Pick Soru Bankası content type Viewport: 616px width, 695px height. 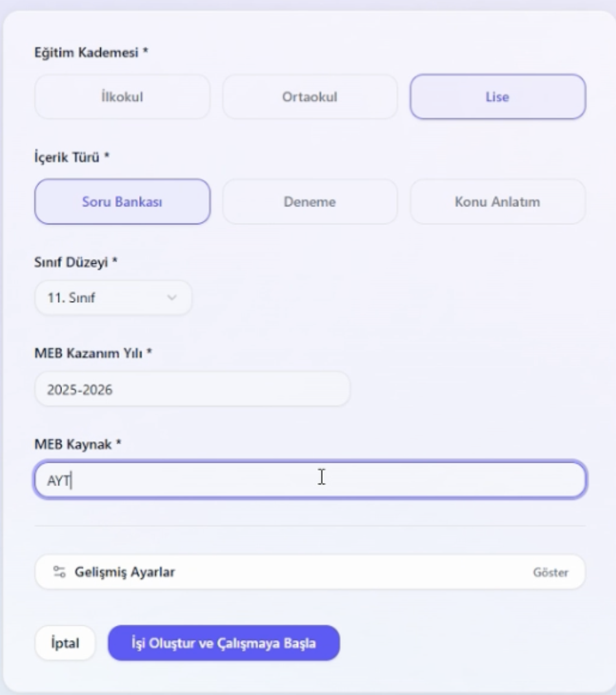tap(122, 202)
